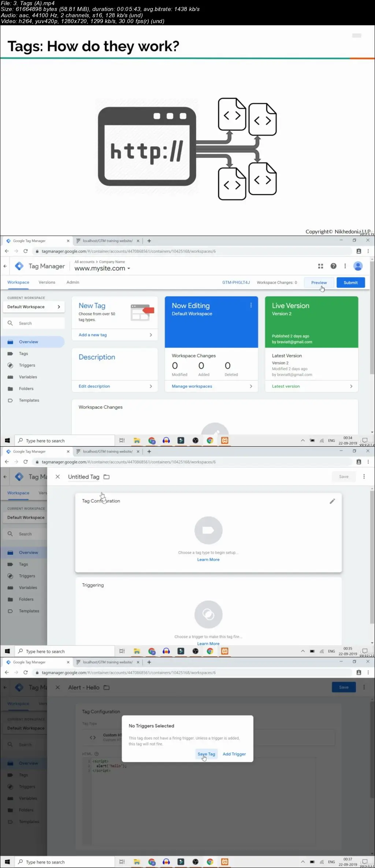
Task: Expand the Default Workspace selector on the overview page
Action: tap(34, 307)
